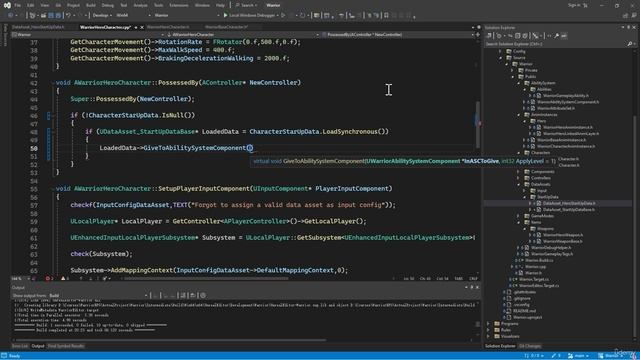This screenshot has height=360, width=640.
Task: Click the errors count indicator below editor
Action: [x=50, y=279]
